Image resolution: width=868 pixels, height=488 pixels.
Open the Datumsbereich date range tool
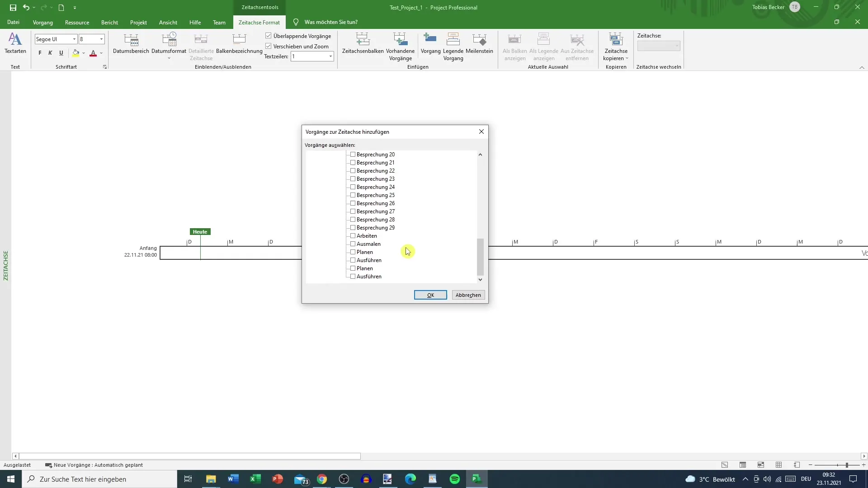click(x=131, y=43)
